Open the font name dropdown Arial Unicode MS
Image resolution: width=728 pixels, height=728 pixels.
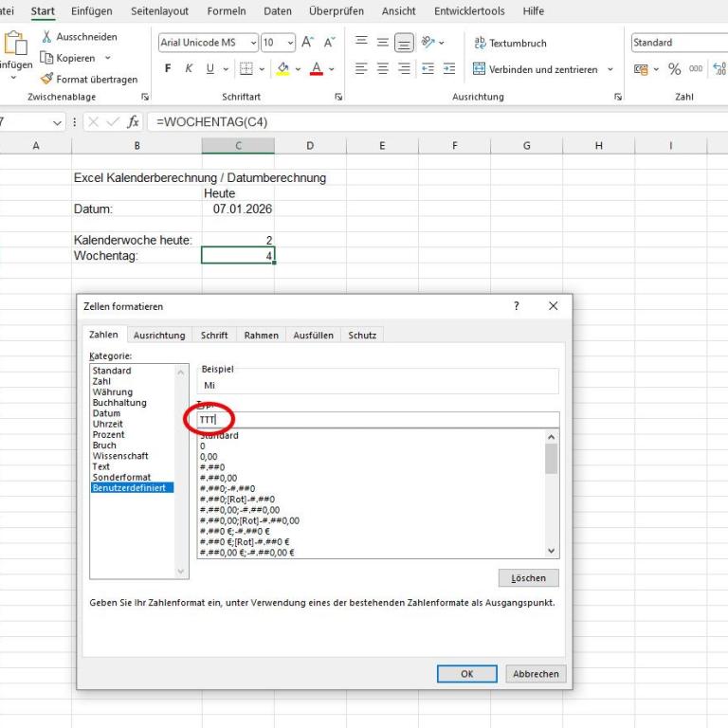[253, 43]
